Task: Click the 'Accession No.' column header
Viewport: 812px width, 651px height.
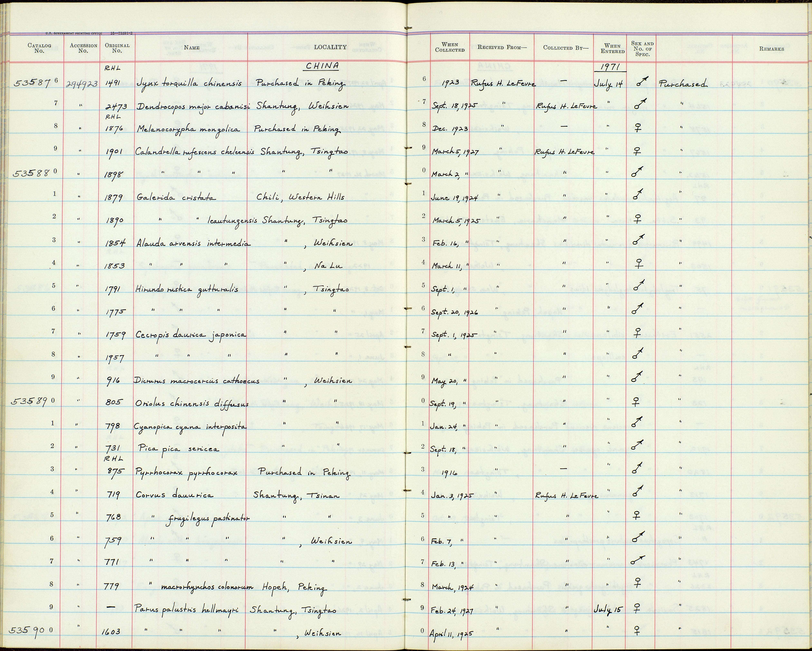Action: (x=83, y=48)
